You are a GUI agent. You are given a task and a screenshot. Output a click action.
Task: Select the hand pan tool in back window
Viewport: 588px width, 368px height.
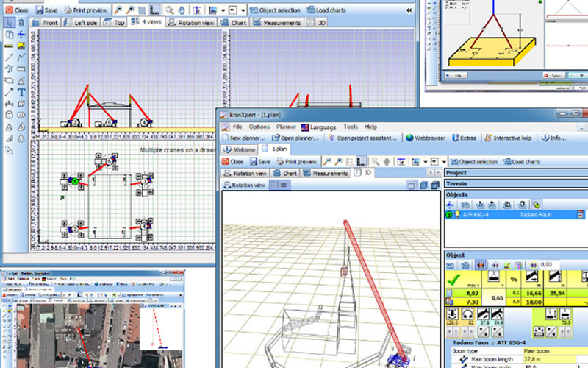coord(182,10)
